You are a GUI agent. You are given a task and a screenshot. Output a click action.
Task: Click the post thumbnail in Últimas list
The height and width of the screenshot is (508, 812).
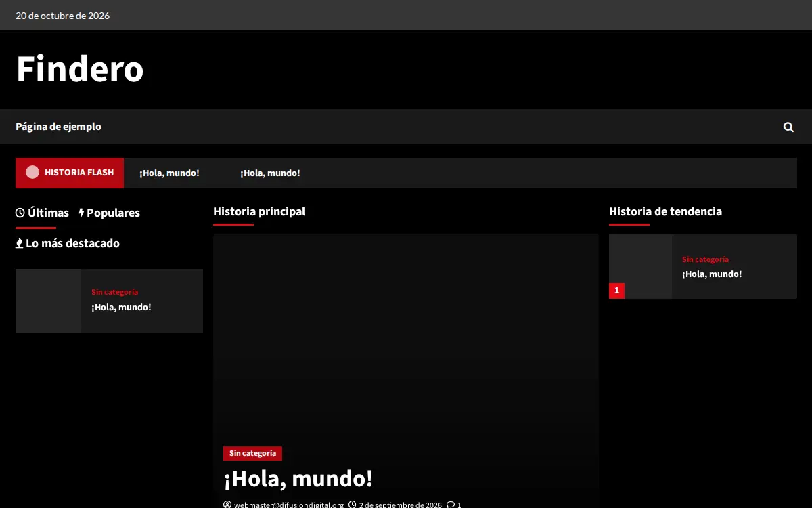48,301
